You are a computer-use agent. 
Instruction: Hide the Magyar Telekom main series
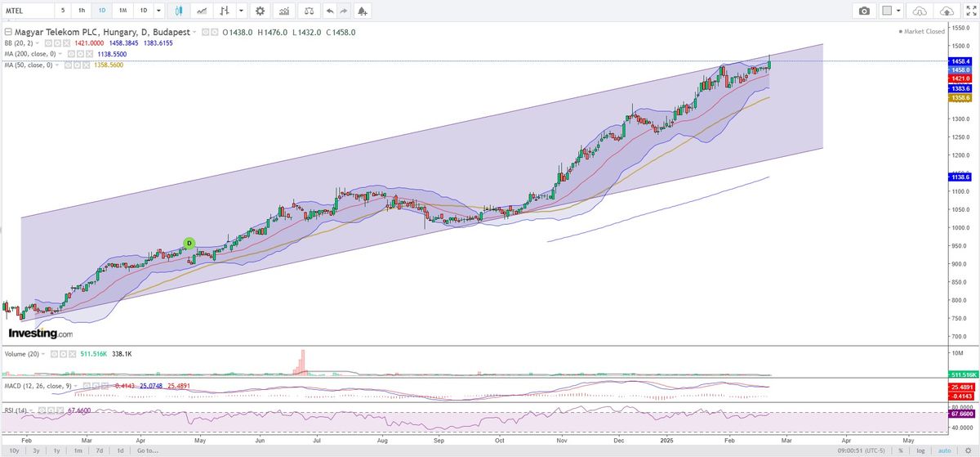point(205,32)
